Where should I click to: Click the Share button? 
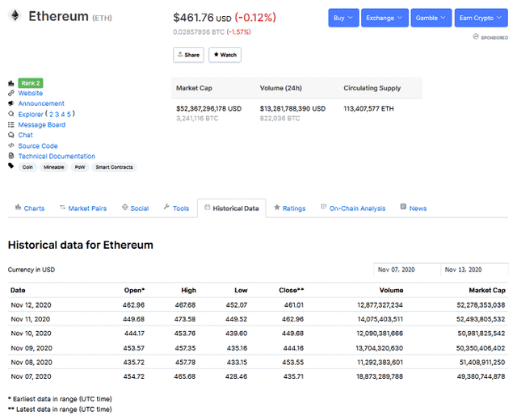188,55
